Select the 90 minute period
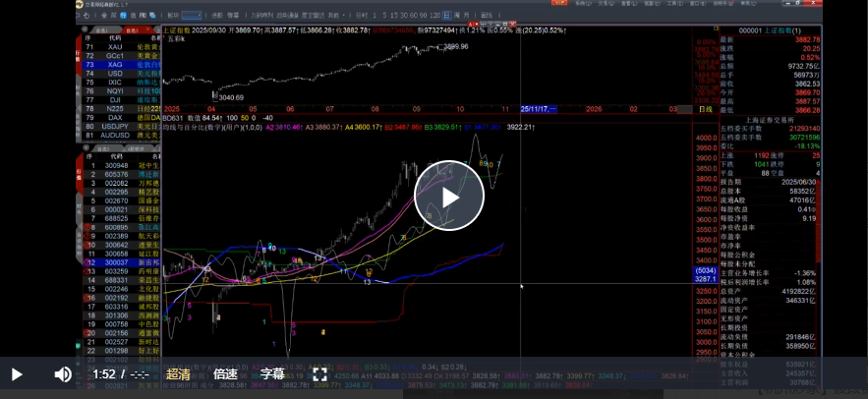The height and width of the screenshot is (399, 868). [x=424, y=16]
